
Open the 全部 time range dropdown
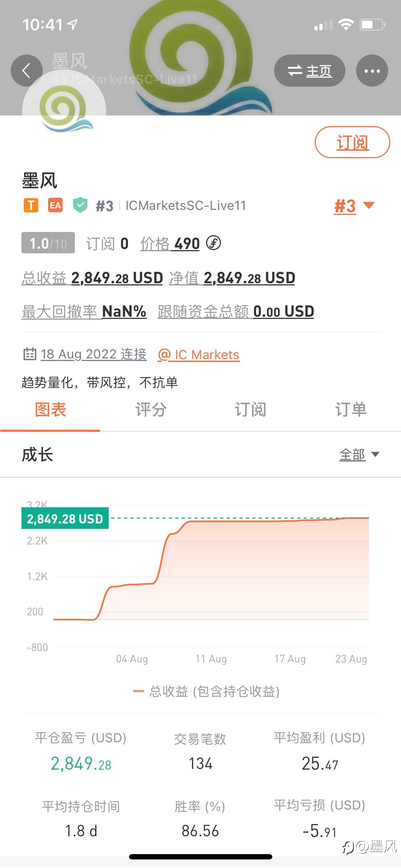359,455
